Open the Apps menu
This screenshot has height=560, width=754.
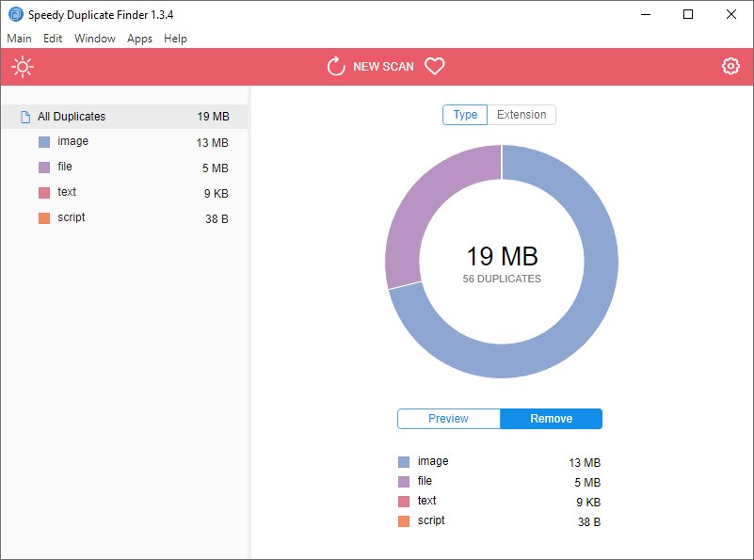click(x=139, y=39)
